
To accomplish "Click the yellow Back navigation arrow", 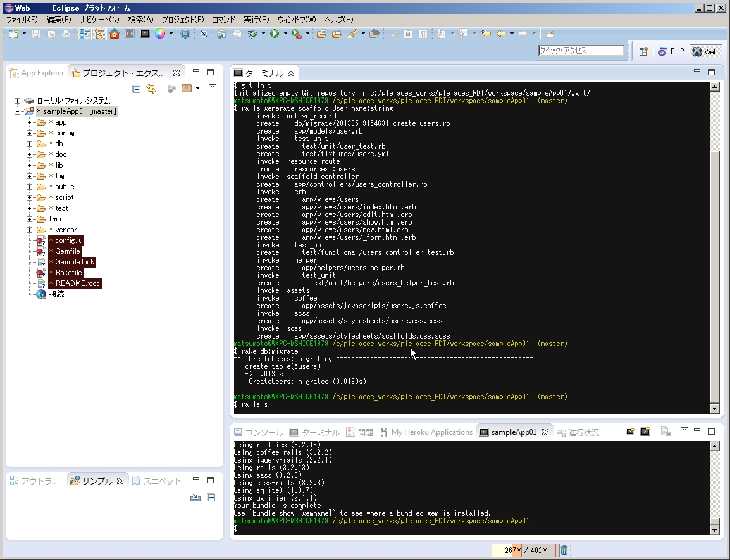I will 502,34.
